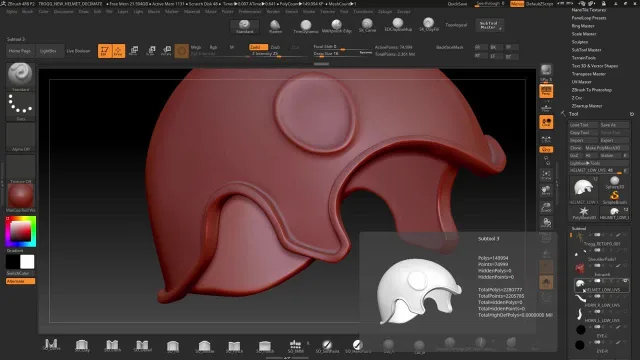Expand the Transpose Master plugin
This screenshot has width=640, height=360.
click(x=589, y=74)
